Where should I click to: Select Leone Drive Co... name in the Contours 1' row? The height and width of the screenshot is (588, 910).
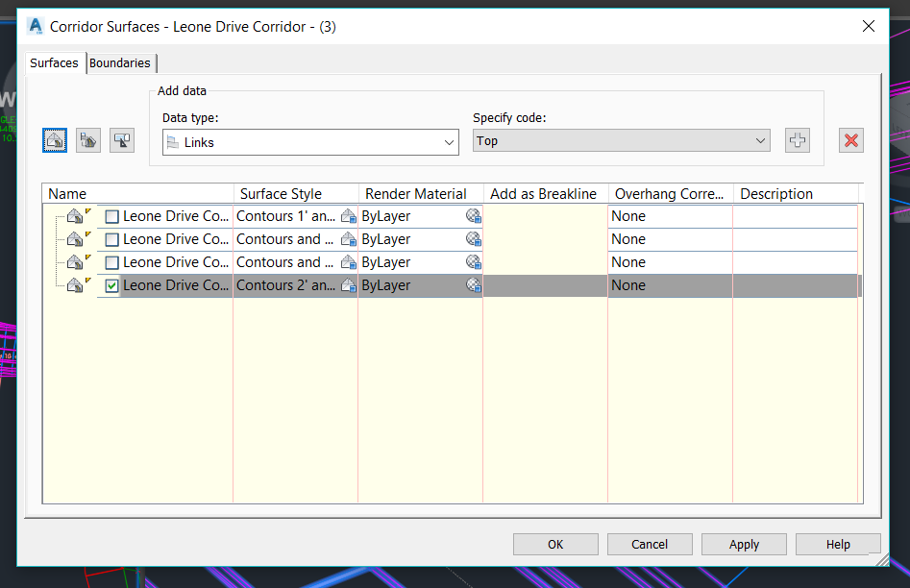pos(176,216)
